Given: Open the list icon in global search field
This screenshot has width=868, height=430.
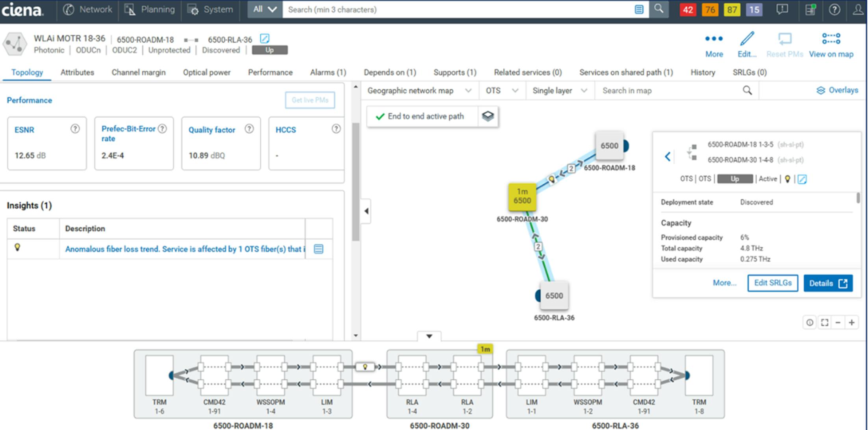Looking at the screenshot, I should coord(639,9).
